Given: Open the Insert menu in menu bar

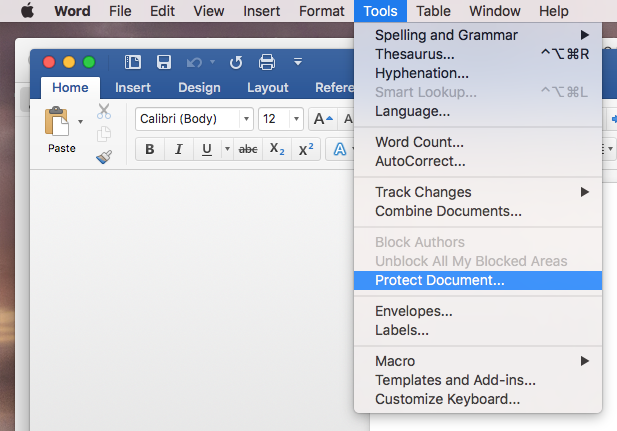Looking at the screenshot, I should (262, 11).
